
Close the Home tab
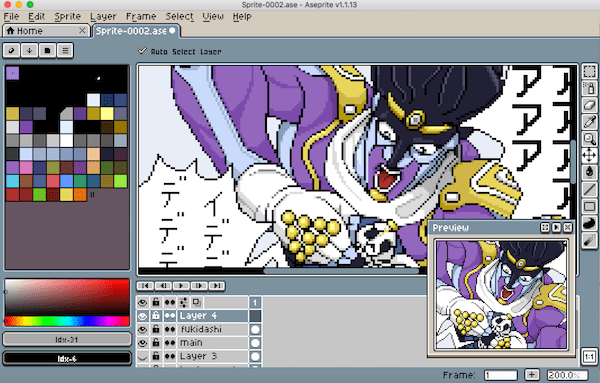tap(82, 31)
